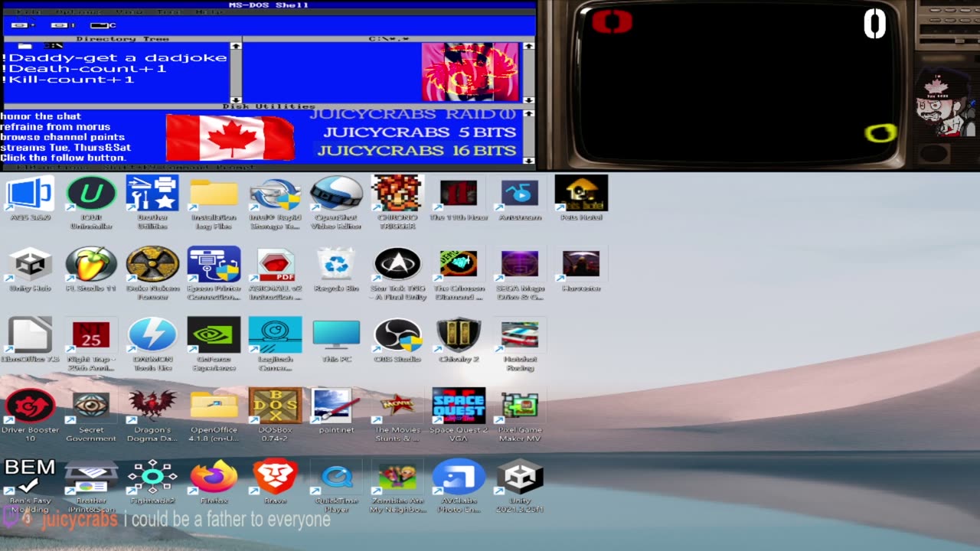This screenshot has height=551, width=980.
Task: Select The 11th Hour shortcut
Action: point(459,199)
